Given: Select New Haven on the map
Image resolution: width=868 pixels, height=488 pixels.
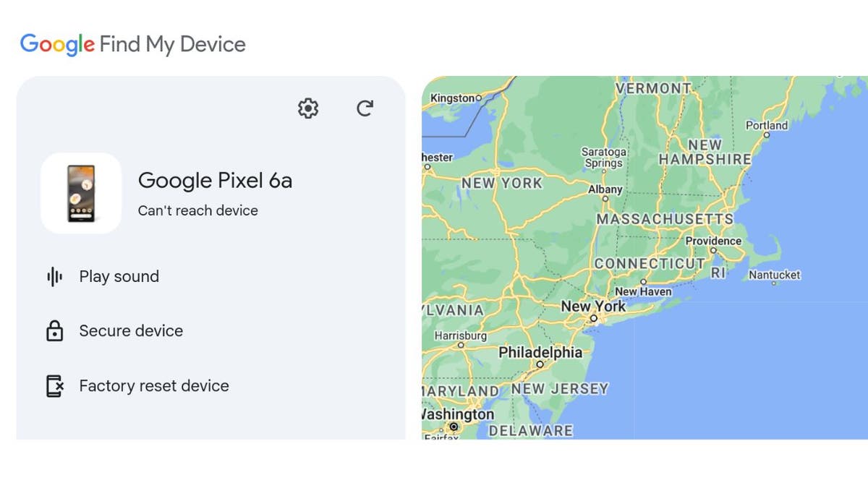Looking at the screenshot, I should tap(643, 291).
